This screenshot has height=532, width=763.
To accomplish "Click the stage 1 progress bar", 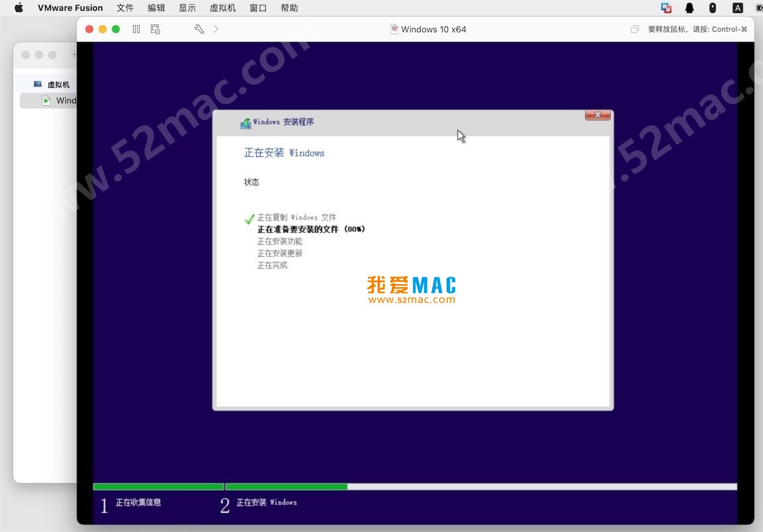I will pyautogui.click(x=159, y=487).
